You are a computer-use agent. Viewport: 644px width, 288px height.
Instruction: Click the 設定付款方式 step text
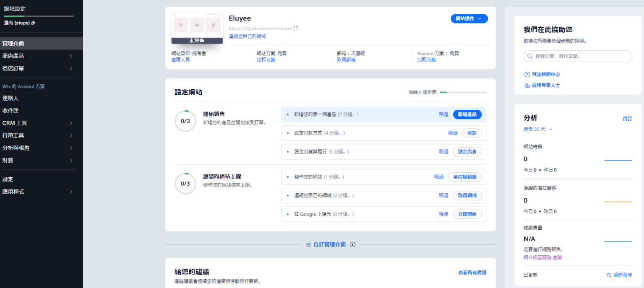point(308,133)
